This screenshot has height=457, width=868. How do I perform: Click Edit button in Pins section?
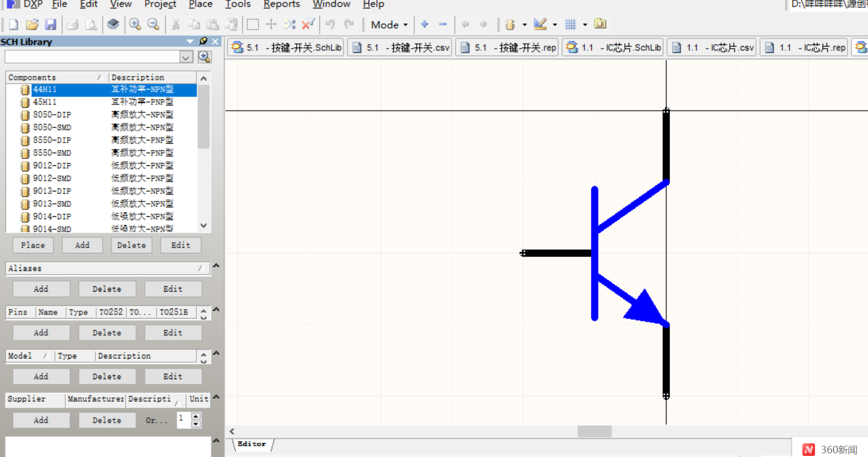pyautogui.click(x=173, y=333)
